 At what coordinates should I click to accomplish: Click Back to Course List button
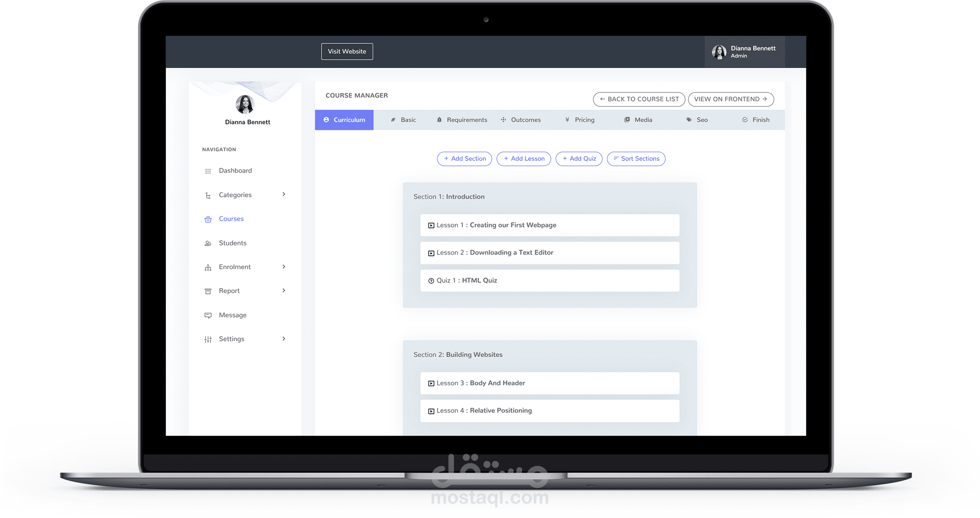tap(639, 99)
